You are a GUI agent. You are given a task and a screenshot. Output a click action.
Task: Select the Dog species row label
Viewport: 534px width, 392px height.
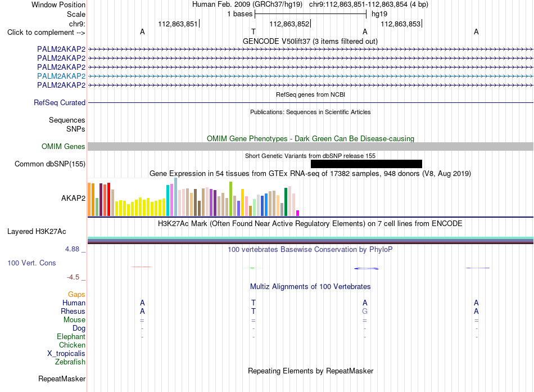79,328
